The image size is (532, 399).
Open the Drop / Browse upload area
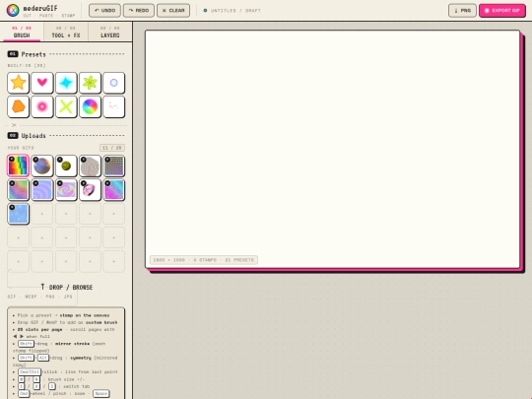pyautogui.click(x=66, y=288)
